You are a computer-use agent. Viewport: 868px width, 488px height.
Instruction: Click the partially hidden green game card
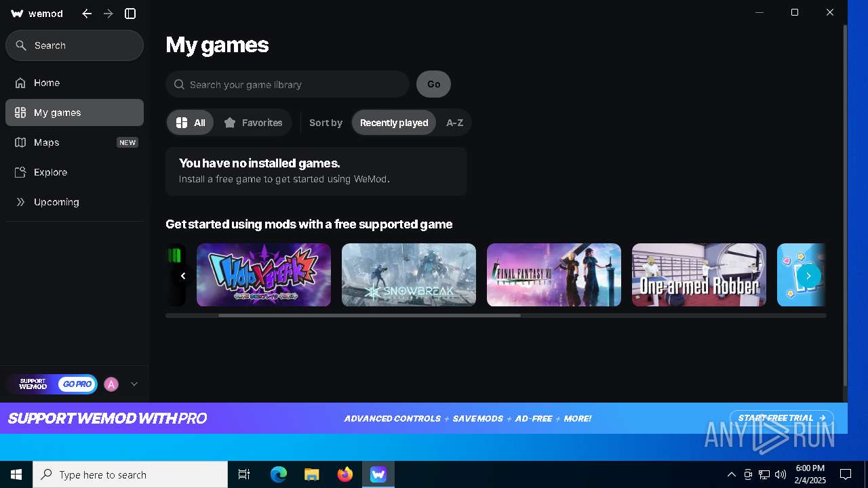tap(176, 274)
